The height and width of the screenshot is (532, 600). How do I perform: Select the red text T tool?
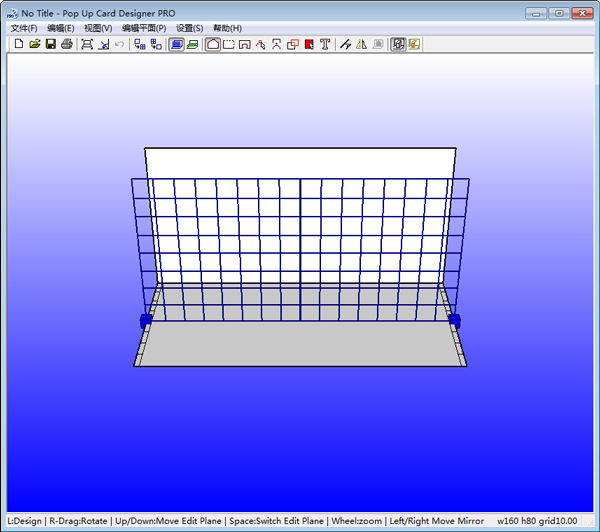(x=325, y=44)
